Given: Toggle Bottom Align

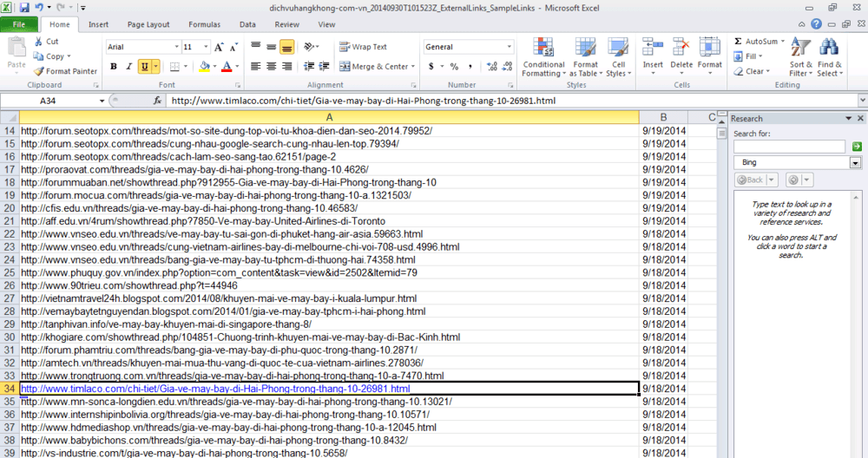Looking at the screenshot, I should (286, 47).
